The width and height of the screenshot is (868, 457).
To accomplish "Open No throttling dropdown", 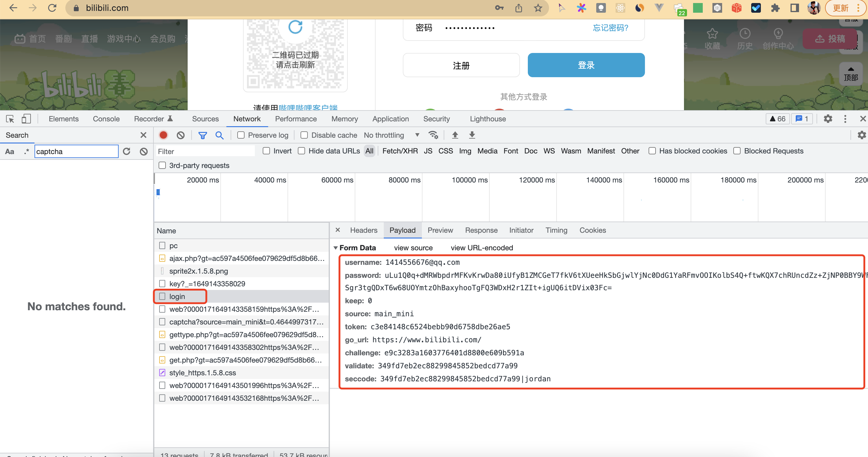I will [390, 135].
